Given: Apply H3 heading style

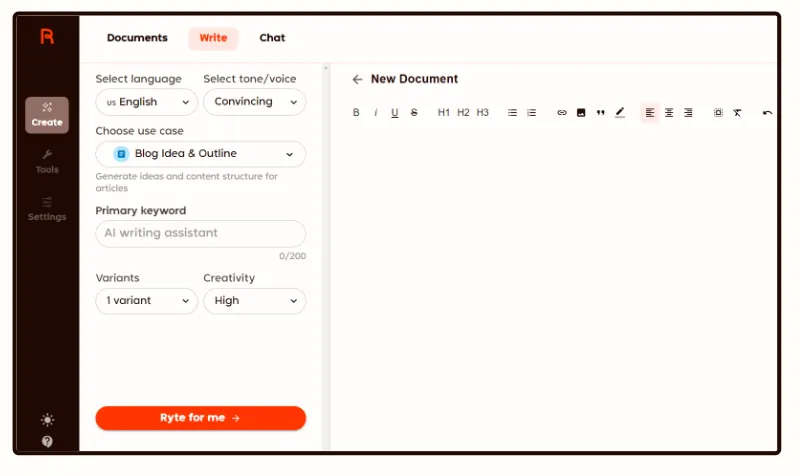Looking at the screenshot, I should tap(482, 113).
